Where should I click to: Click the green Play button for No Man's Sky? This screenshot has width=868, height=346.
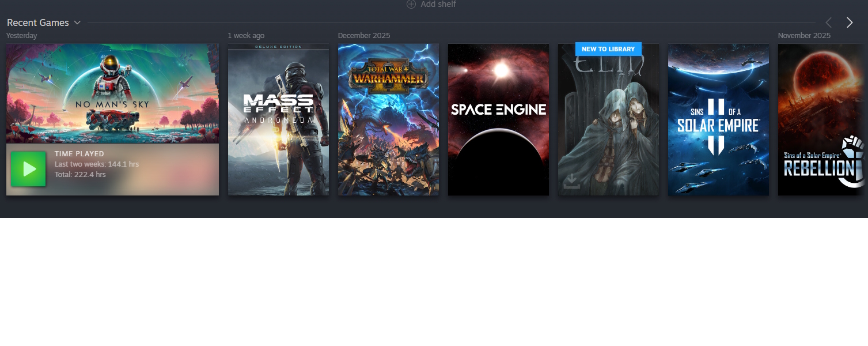coord(28,169)
